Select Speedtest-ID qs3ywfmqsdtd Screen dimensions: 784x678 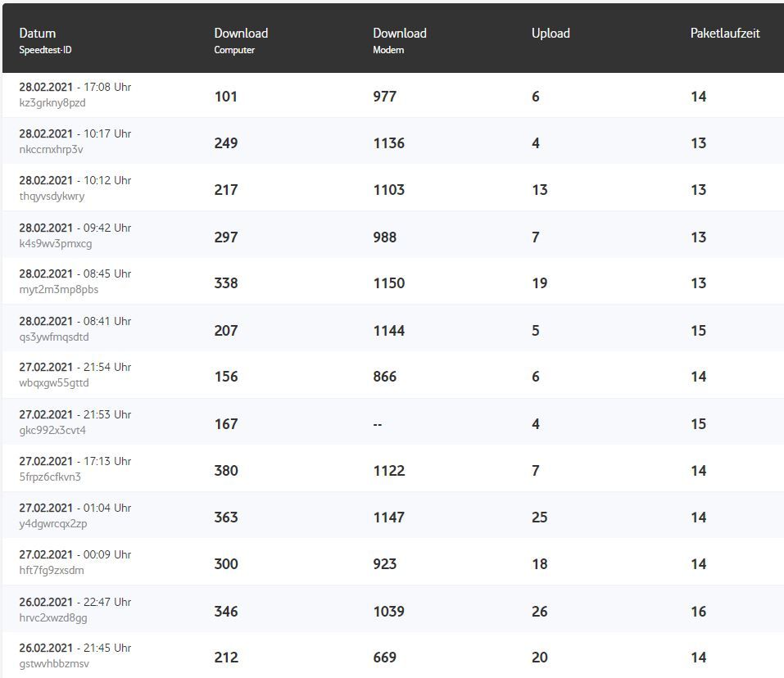[x=54, y=337]
